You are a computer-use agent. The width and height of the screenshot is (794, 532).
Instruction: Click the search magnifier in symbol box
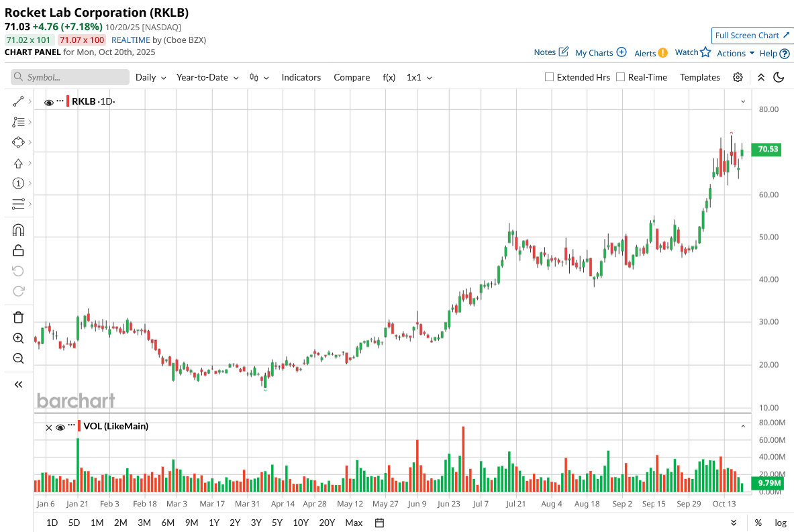pyautogui.click(x=18, y=77)
